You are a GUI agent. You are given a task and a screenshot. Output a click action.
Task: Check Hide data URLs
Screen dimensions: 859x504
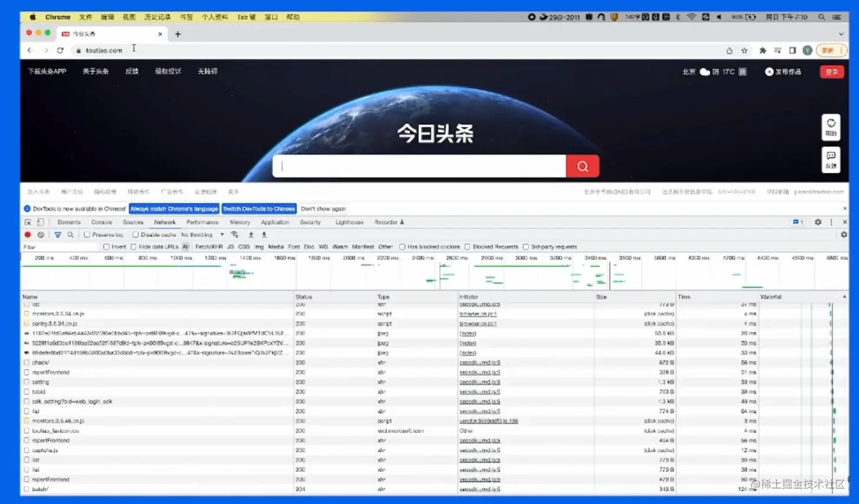(x=134, y=247)
